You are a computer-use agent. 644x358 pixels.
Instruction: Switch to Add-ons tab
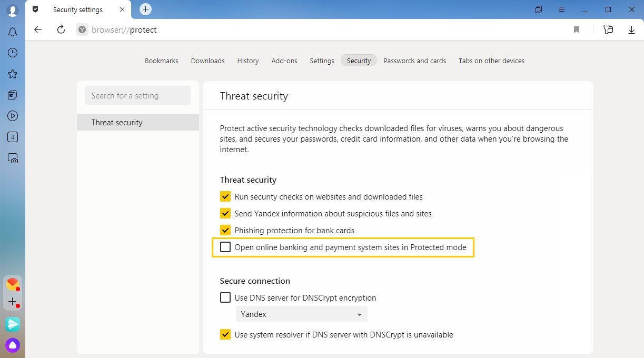(x=284, y=61)
